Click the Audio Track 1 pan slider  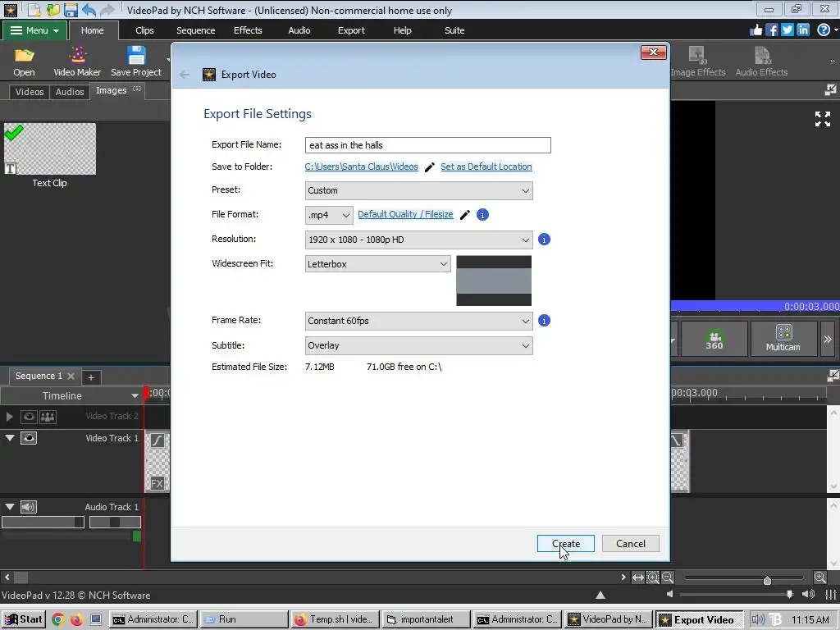click(115, 523)
